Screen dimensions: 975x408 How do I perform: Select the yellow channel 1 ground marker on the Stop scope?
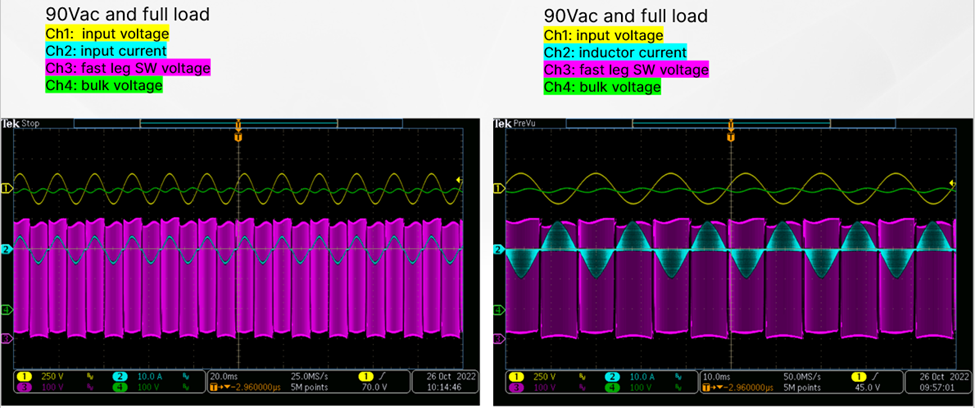[x=6, y=188]
